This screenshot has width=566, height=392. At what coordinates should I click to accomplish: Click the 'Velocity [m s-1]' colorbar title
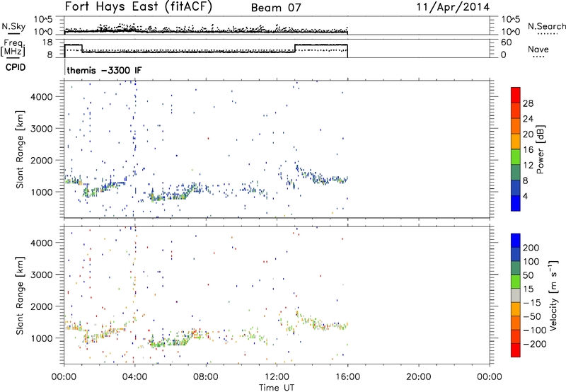click(x=553, y=295)
